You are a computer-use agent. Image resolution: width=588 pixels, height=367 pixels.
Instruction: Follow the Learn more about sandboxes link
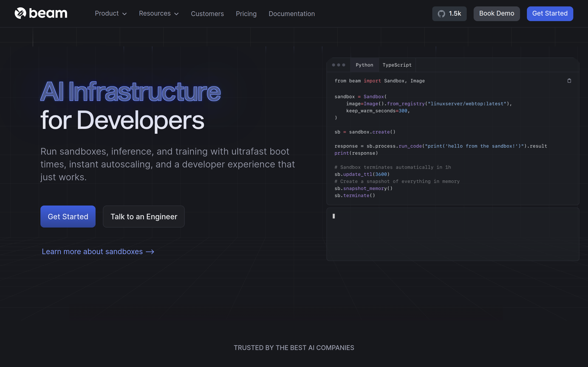click(x=92, y=252)
